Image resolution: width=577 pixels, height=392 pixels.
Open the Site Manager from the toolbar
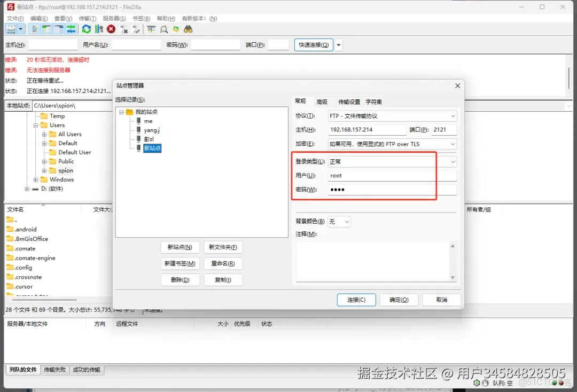(x=11, y=29)
